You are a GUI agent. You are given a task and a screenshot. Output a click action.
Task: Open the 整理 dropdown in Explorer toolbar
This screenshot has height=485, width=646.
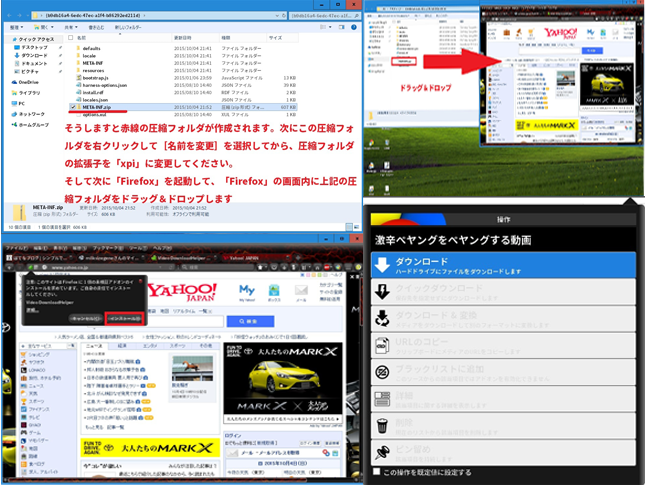click(x=16, y=27)
